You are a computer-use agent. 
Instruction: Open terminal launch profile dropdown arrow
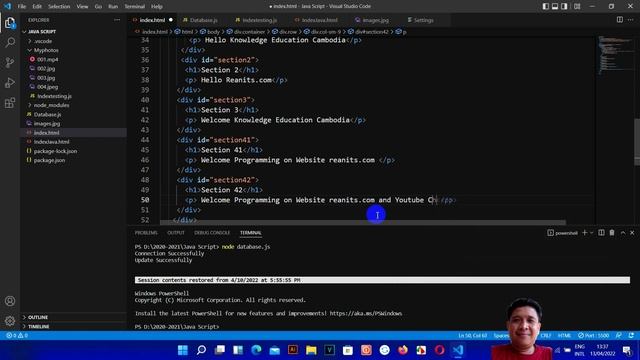point(591,233)
